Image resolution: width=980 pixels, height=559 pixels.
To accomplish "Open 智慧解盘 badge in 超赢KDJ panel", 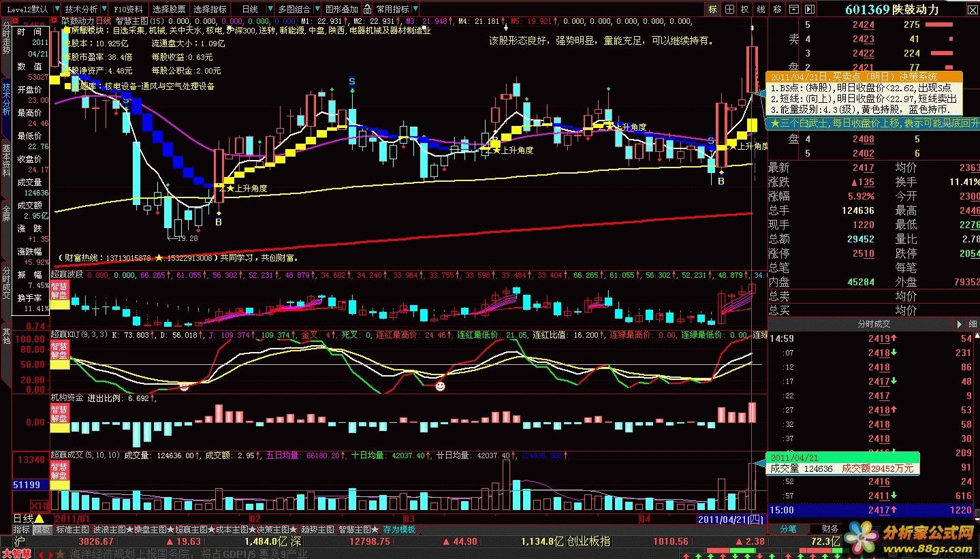I will click(x=60, y=355).
